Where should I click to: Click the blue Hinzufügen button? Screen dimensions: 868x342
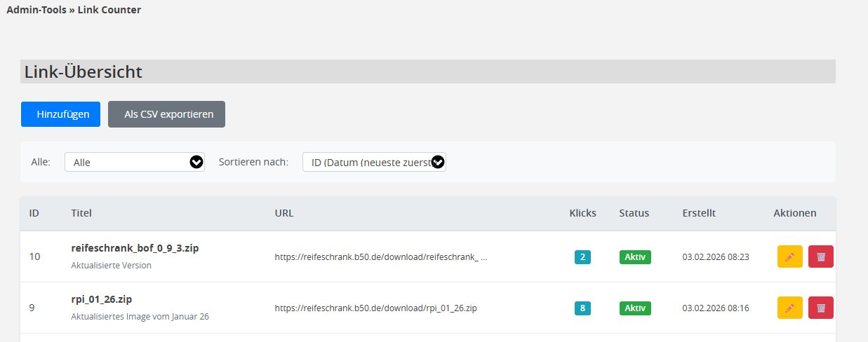(60, 114)
